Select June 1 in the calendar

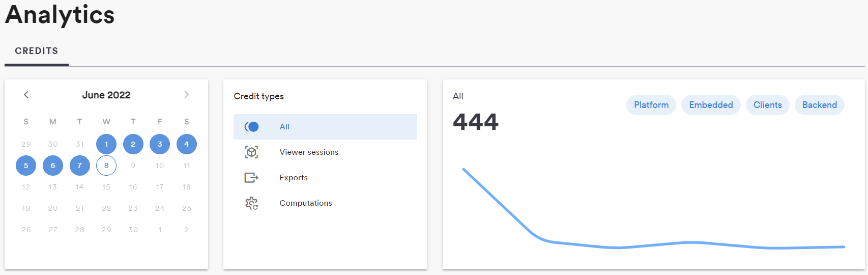point(106,144)
